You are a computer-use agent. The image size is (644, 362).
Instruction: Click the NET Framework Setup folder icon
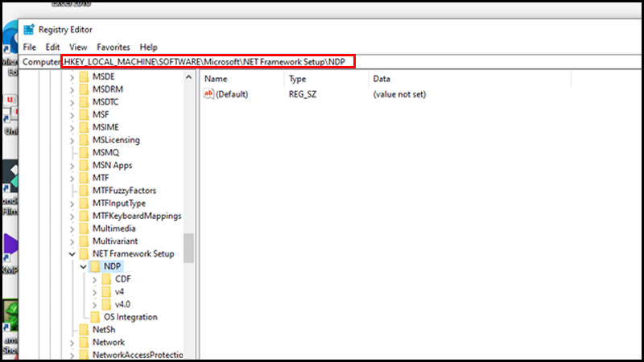(84, 253)
